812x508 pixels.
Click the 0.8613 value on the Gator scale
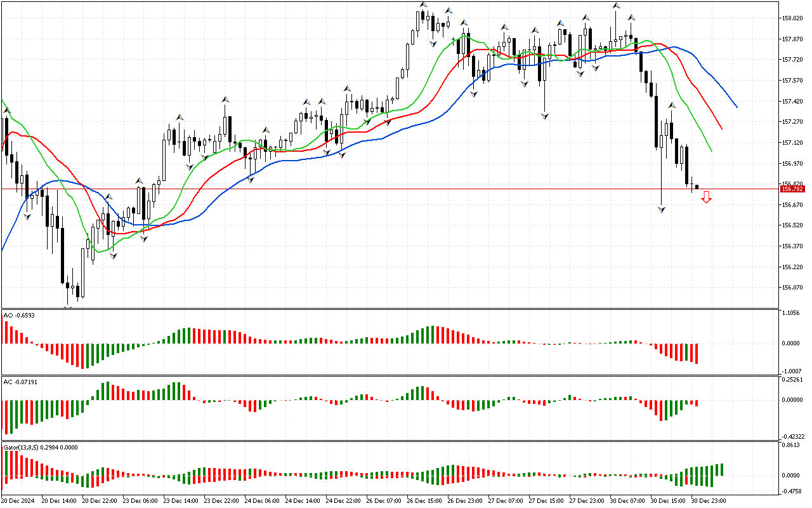(x=792, y=446)
